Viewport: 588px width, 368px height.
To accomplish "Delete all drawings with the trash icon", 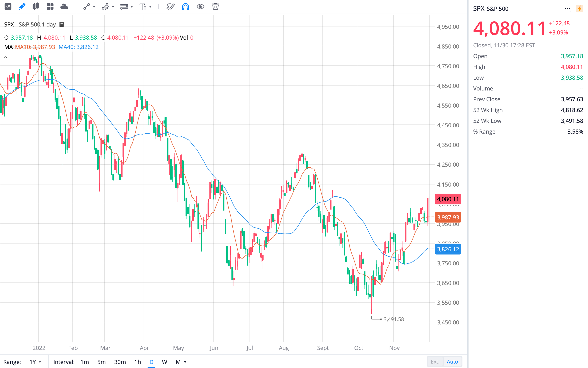I will pos(215,7).
